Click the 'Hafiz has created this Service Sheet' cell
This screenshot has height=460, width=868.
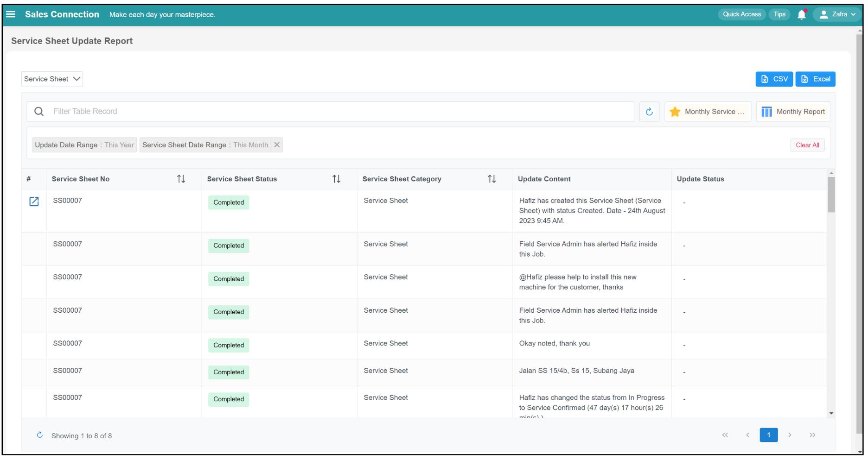pos(592,211)
